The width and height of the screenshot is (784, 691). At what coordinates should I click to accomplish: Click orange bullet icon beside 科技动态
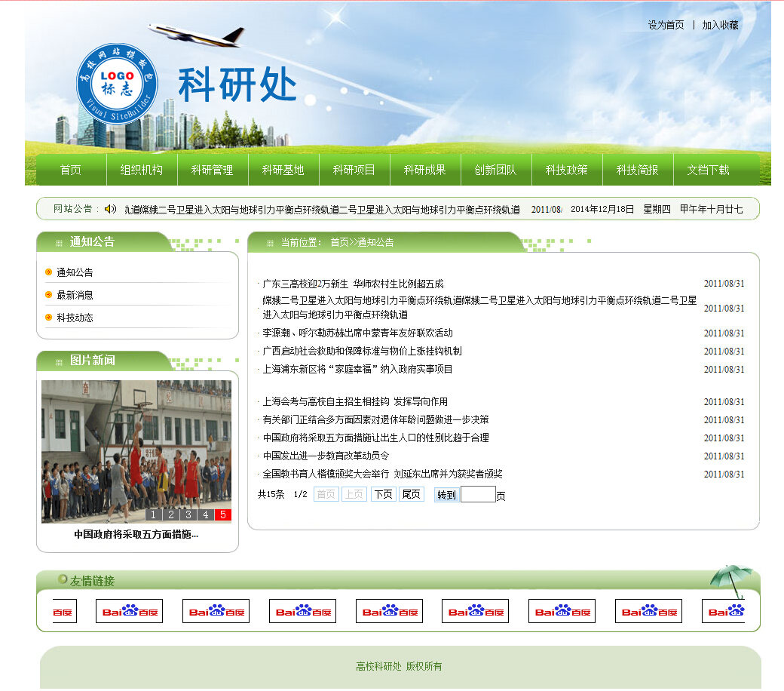point(48,318)
